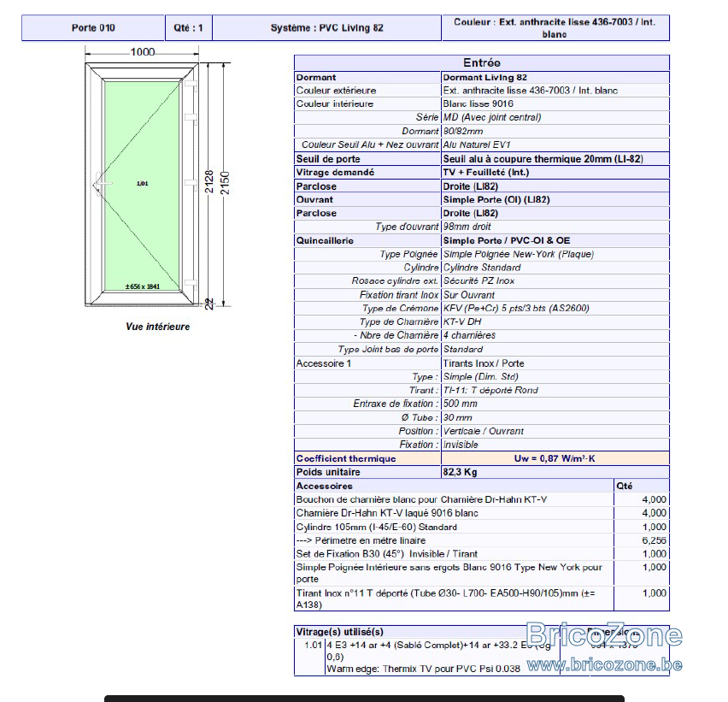The height and width of the screenshot is (702, 728).
Task: Open the www.bricozone.be link
Action: 604,665
